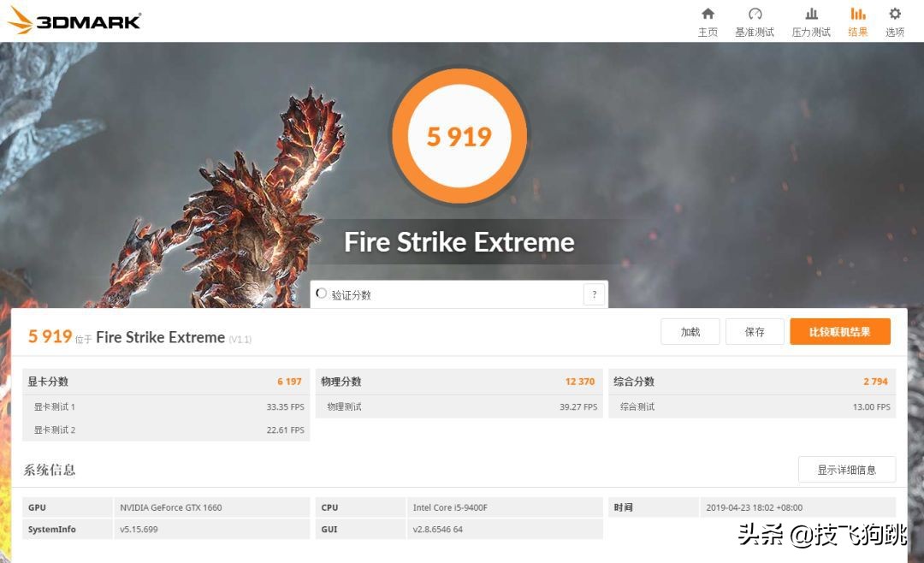This screenshot has width=924, height=563.
Task: Click the 主页 home icon
Action: point(708,15)
